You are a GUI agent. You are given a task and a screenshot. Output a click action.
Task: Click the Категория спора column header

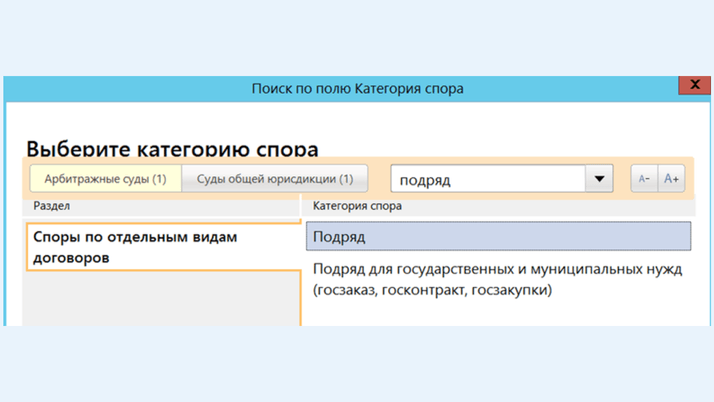(x=357, y=206)
